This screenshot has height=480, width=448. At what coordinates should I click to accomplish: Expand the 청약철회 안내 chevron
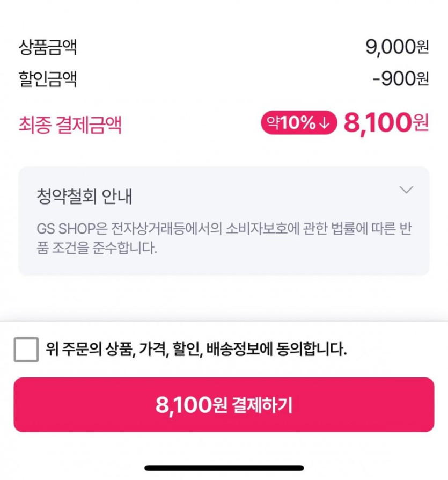407,190
